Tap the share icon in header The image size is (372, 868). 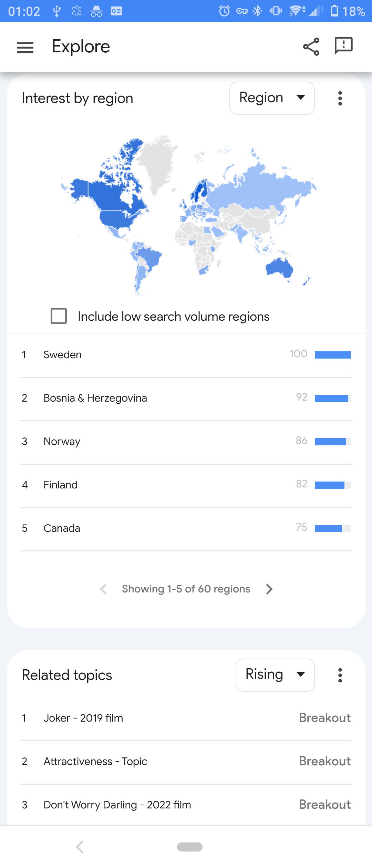(x=311, y=46)
